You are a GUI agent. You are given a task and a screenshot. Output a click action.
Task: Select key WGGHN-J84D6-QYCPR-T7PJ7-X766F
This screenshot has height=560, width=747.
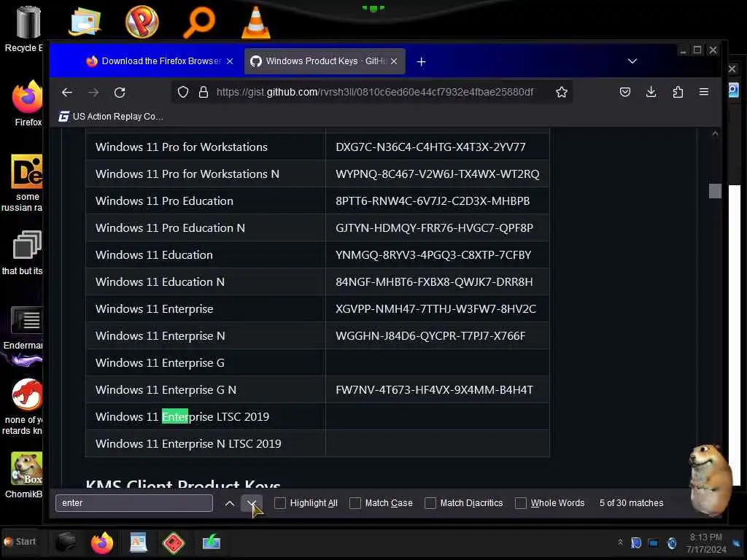[430, 336]
